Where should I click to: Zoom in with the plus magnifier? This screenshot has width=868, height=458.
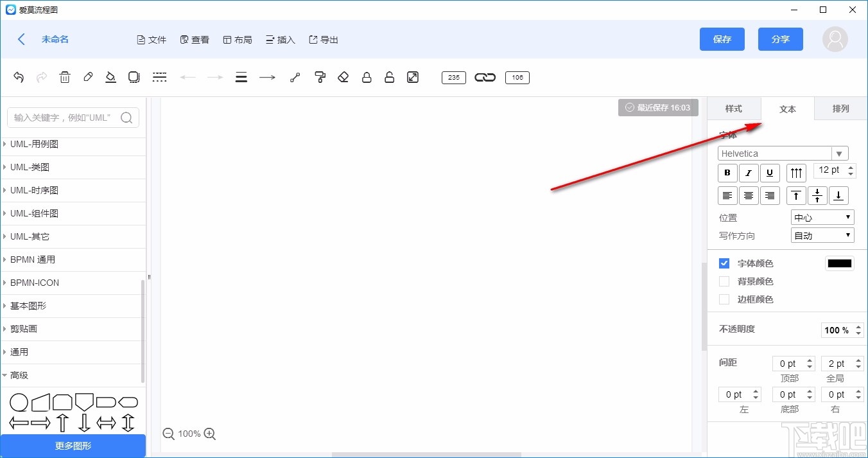209,434
